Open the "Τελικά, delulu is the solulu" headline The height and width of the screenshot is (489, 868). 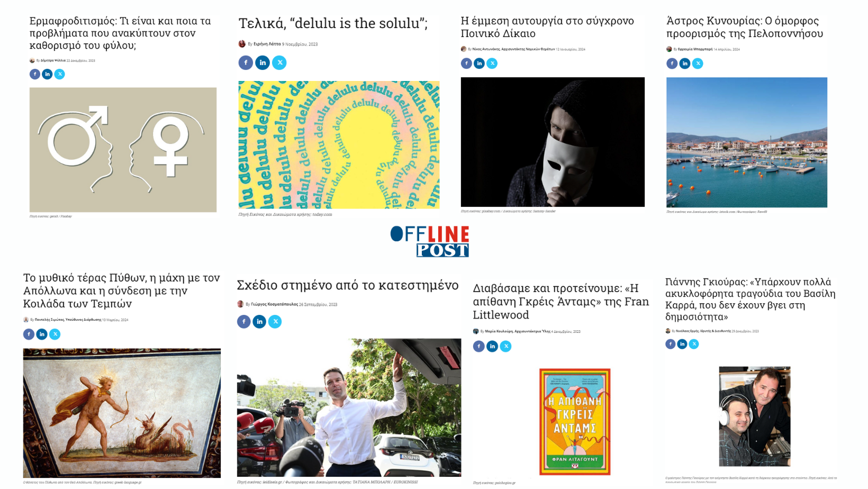(x=333, y=23)
